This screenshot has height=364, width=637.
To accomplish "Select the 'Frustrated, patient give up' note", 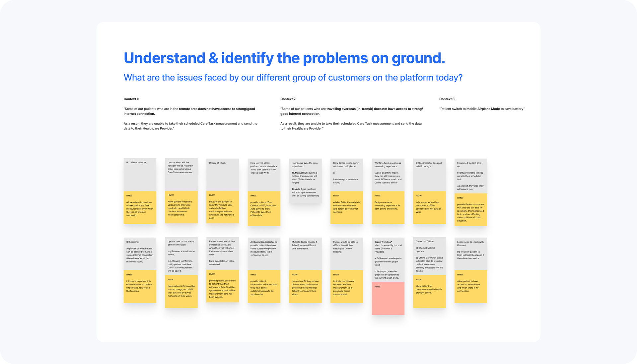I will [470, 176].
